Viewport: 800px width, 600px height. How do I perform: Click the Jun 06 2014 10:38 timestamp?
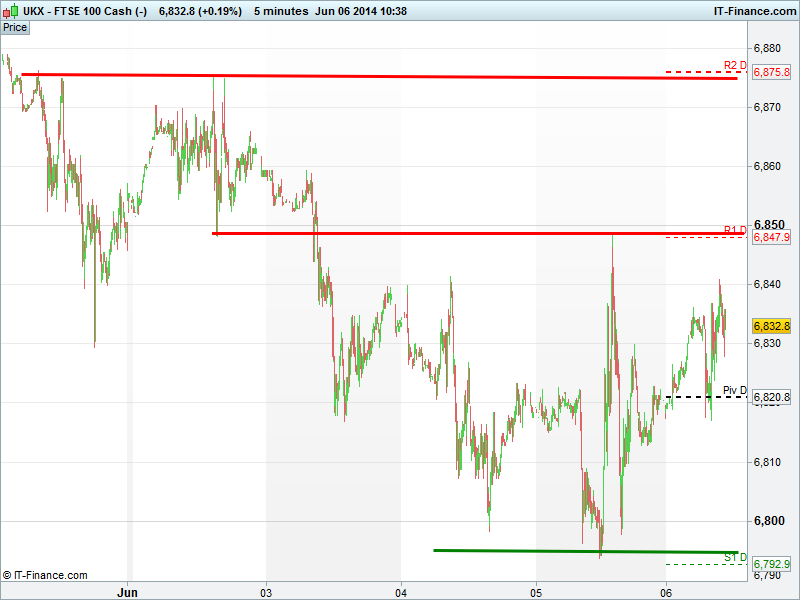[x=361, y=11]
